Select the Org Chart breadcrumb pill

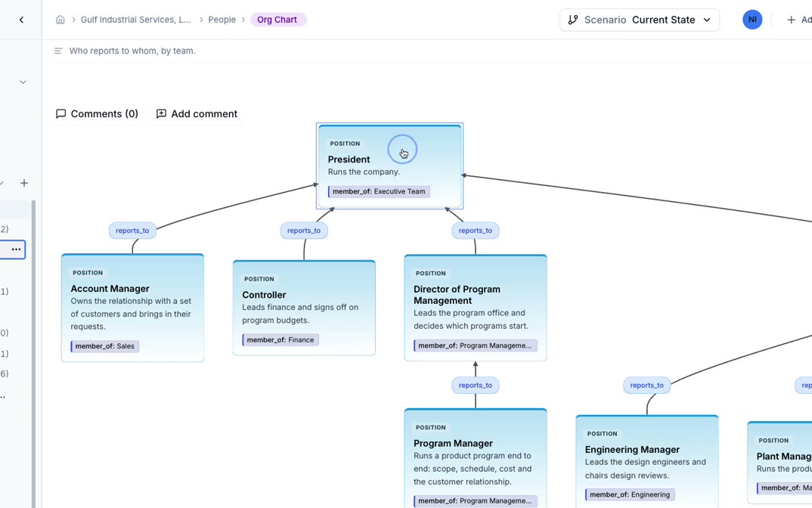point(278,20)
